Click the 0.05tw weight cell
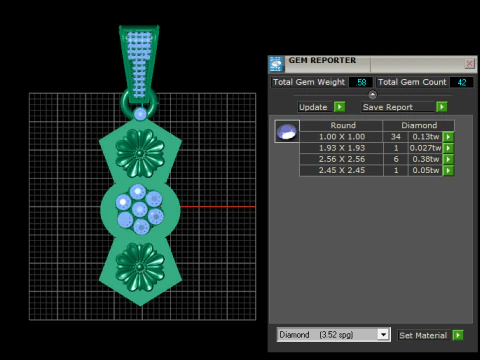480x360 pixels. (x=425, y=171)
